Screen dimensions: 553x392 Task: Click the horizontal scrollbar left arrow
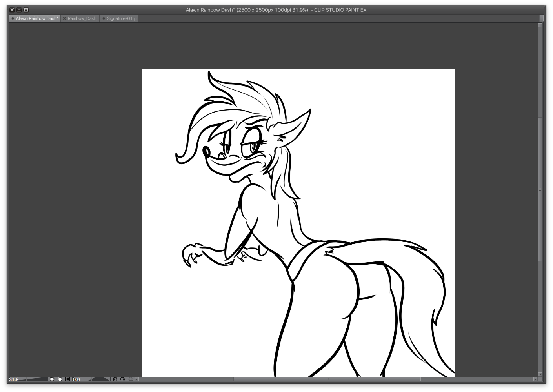(137, 379)
